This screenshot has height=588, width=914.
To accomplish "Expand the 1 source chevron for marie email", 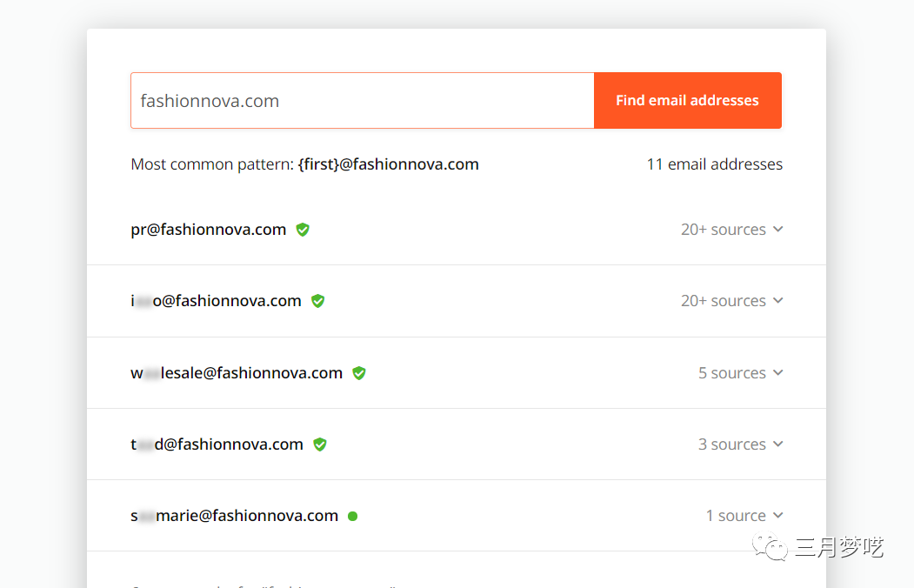I will click(778, 516).
